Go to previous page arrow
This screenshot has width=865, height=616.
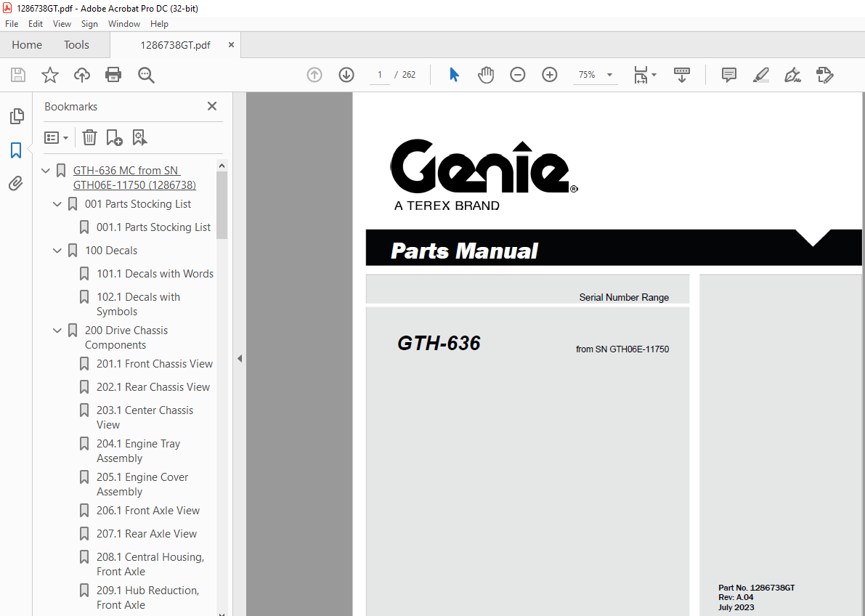pyautogui.click(x=314, y=75)
